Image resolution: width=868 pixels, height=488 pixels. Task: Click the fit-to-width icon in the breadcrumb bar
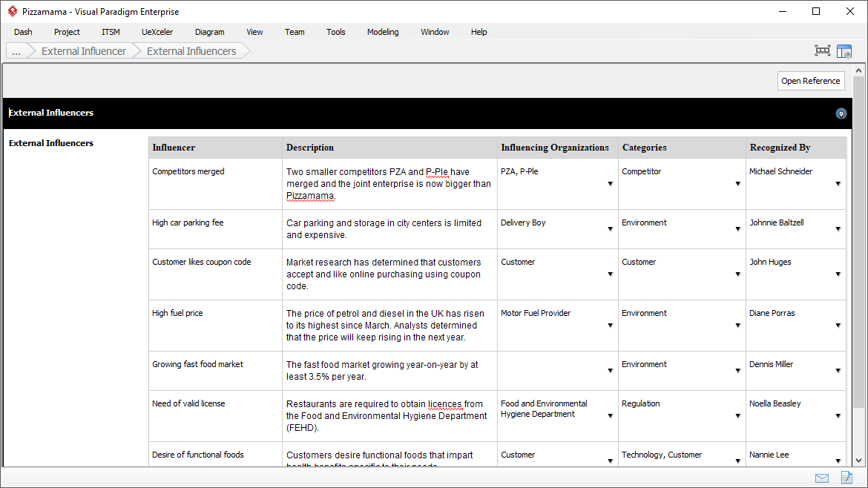(822, 51)
